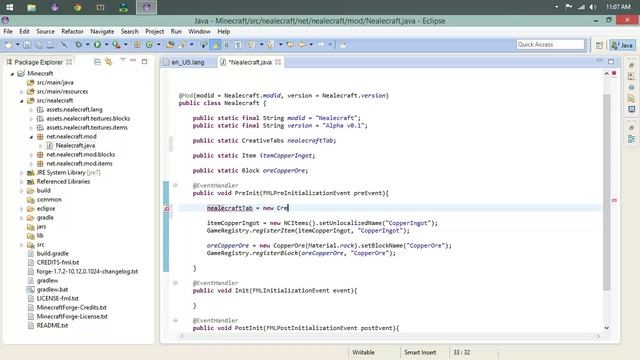Toggle Pin Editor button
Screen dimensions: 640x360
[x=343, y=45]
